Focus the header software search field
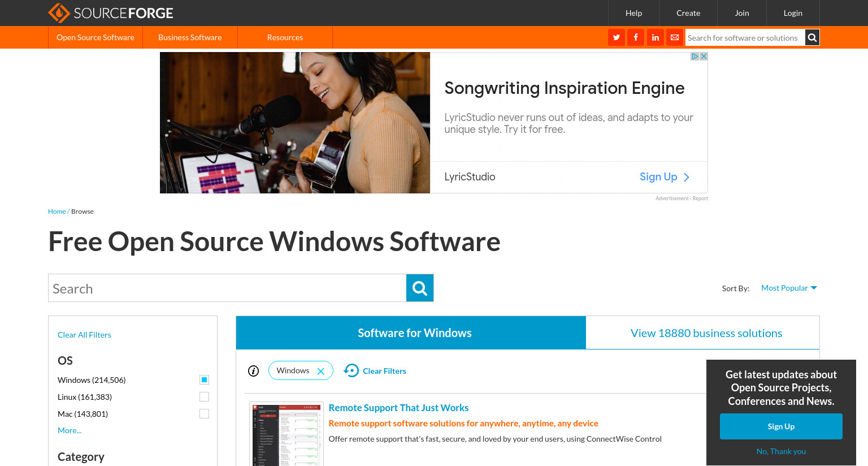 click(745, 38)
